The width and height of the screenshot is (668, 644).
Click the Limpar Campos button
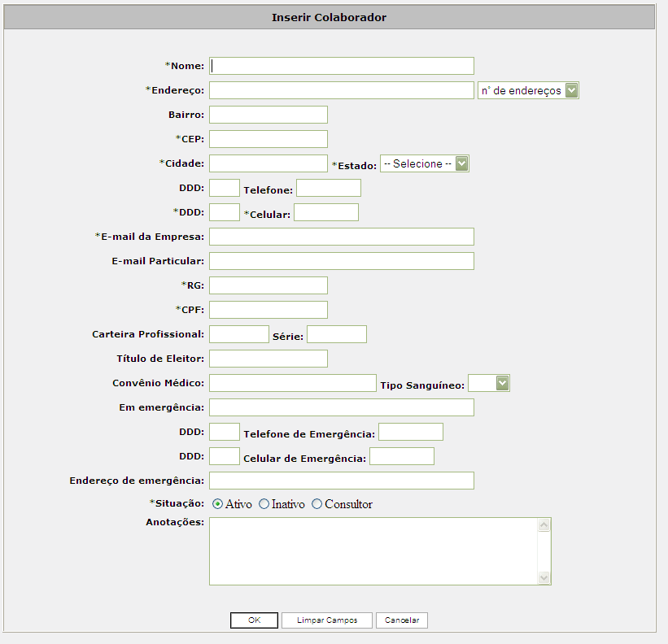click(327, 620)
